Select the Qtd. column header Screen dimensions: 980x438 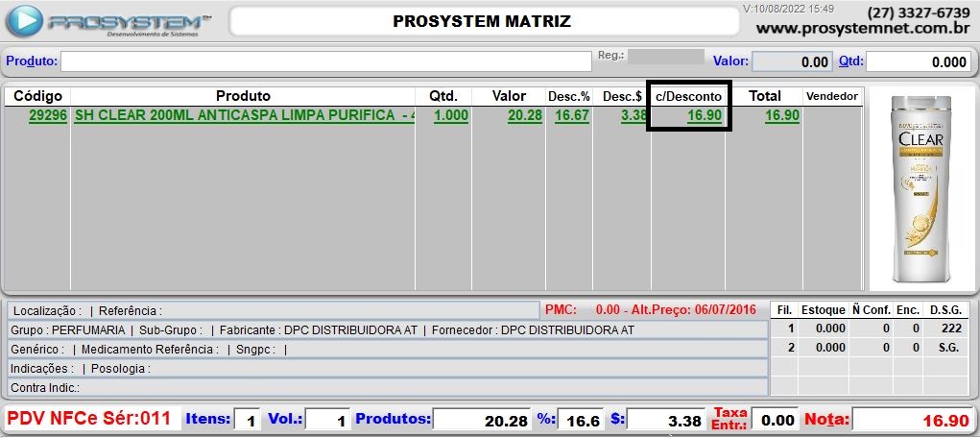pyautogui.click(x=443, y=96)
